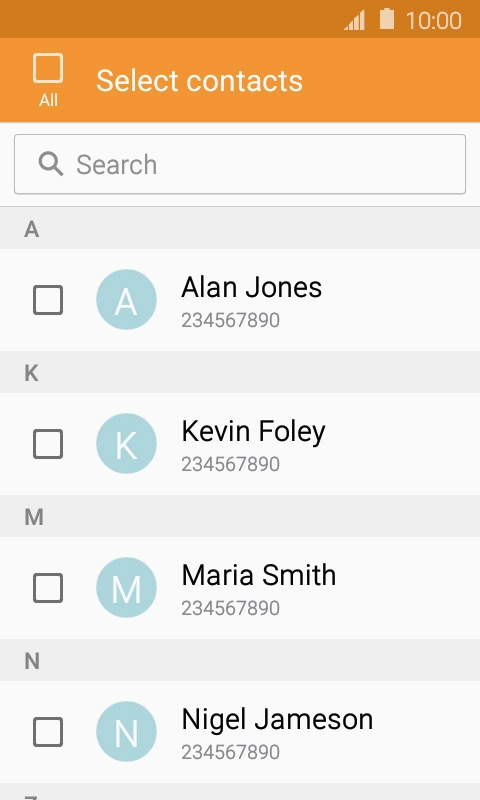Choose the Kevin Foley contact name
This screenshot has height=800, width=480.
tap(254, 432)
